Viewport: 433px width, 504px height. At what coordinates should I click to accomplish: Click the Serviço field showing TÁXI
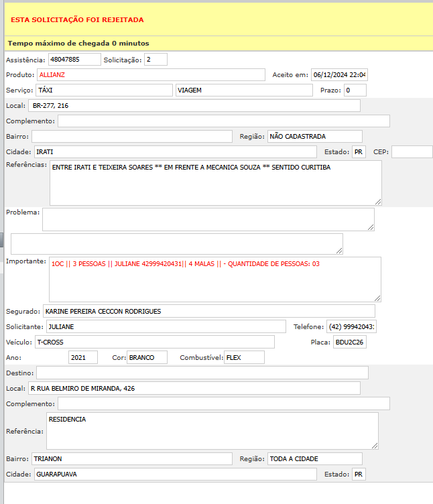[x=104, y=90]
